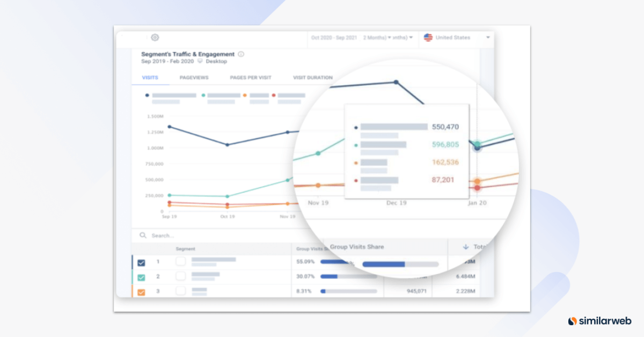Open the United States country dropdown
The width and height of the screenshot is (644, 337).
(487, 38)
